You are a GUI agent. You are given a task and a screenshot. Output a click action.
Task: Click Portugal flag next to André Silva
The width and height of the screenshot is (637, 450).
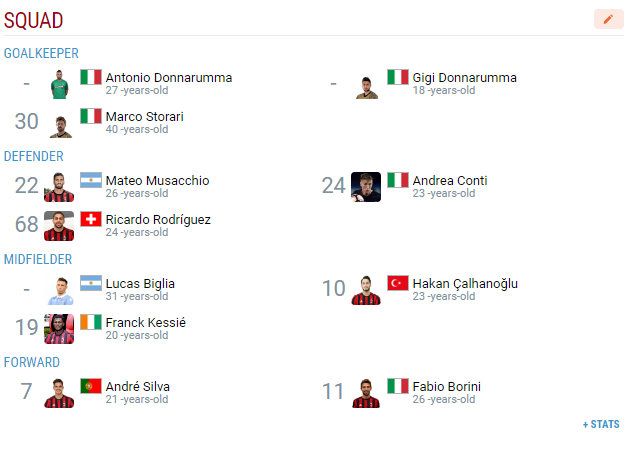pyautogui.click(x=91, y=386)
